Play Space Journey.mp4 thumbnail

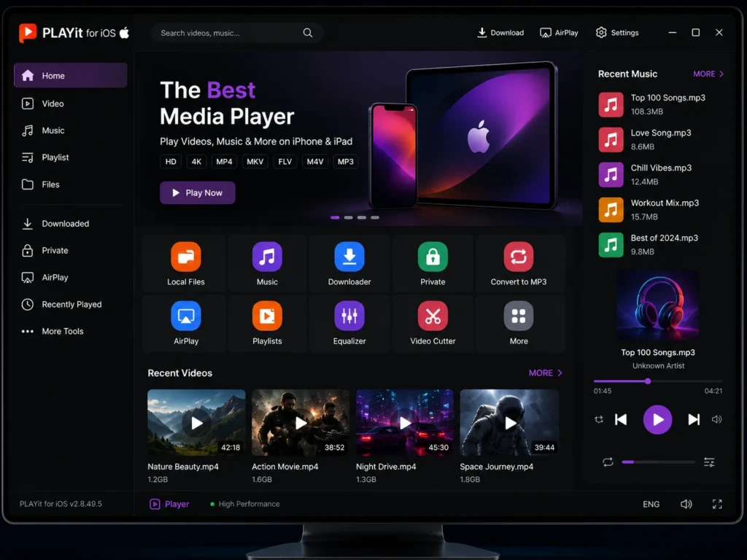pyautogui.click(x=509, y=422)
